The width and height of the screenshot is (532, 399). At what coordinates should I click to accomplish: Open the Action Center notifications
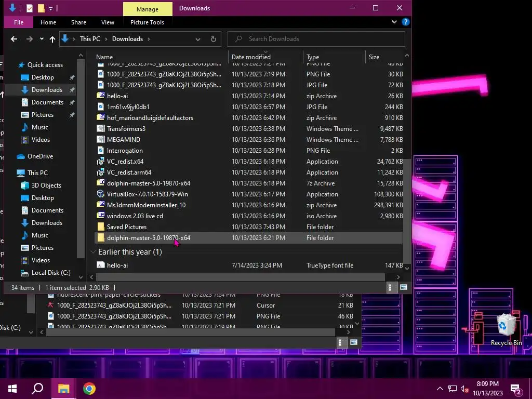click(x=516, y=389)
